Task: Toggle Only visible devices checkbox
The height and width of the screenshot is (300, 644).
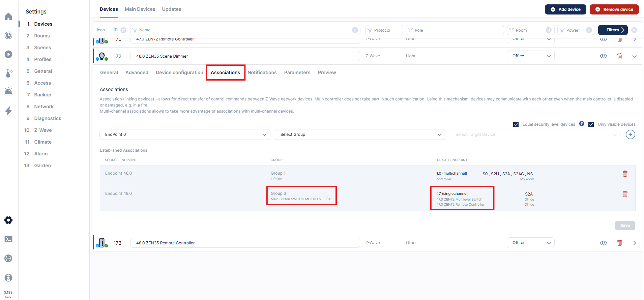Action: click(591, 124)
